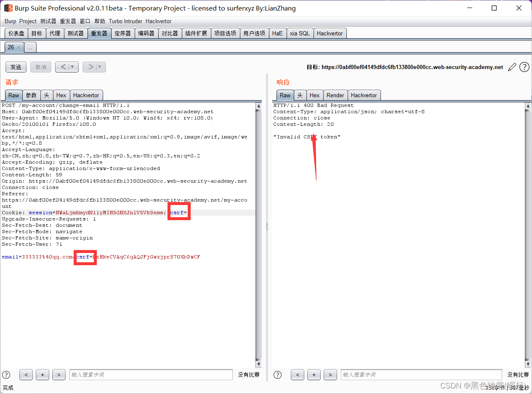Select response Render tab

point(335,95)
